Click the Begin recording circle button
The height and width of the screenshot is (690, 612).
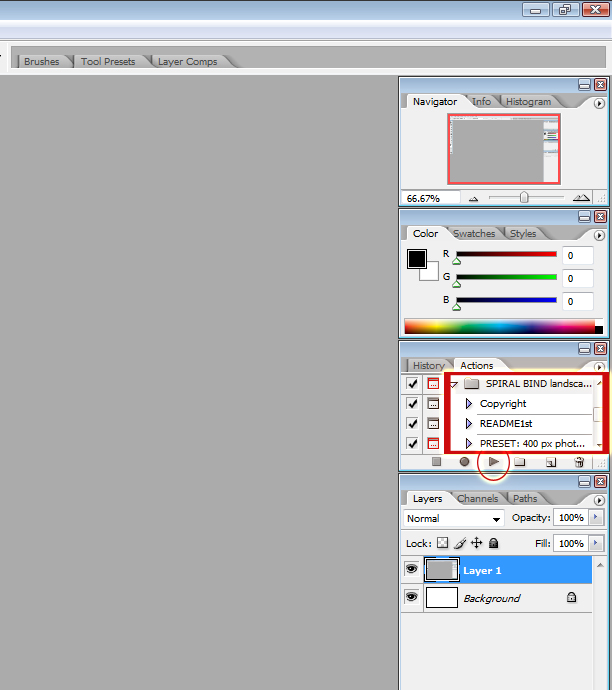click(464, 462)
